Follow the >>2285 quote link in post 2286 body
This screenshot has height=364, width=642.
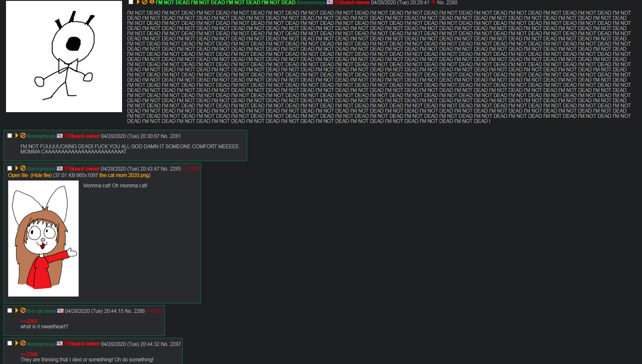tap(29, 321)
